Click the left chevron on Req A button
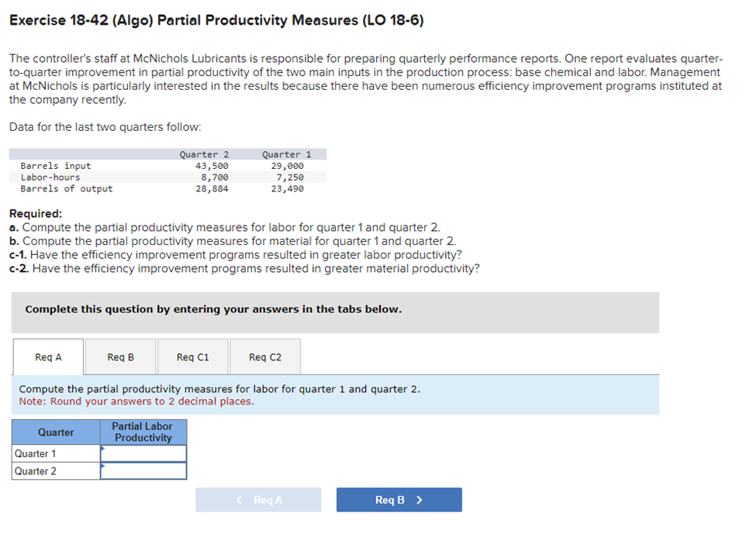 pos(239,500)
